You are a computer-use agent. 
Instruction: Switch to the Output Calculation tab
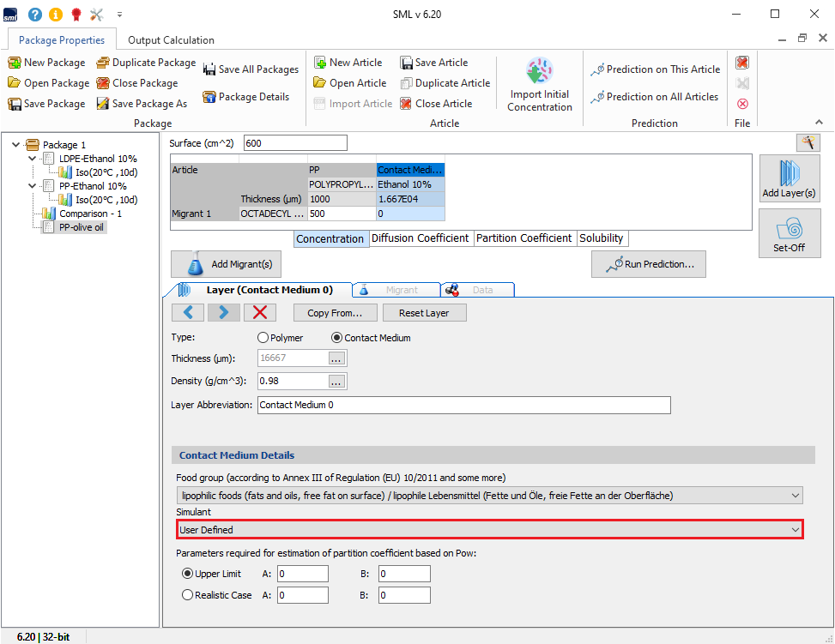pos(171,40)
